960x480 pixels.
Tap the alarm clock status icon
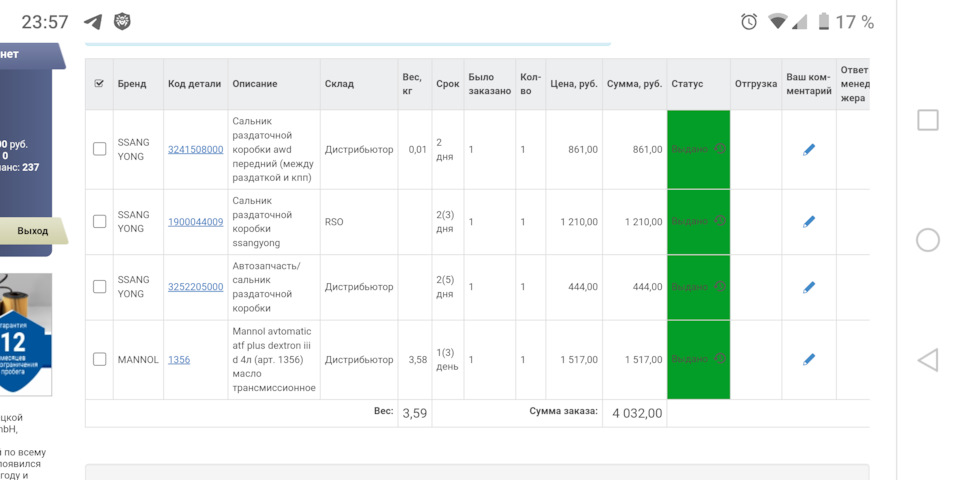click(749, 22)
